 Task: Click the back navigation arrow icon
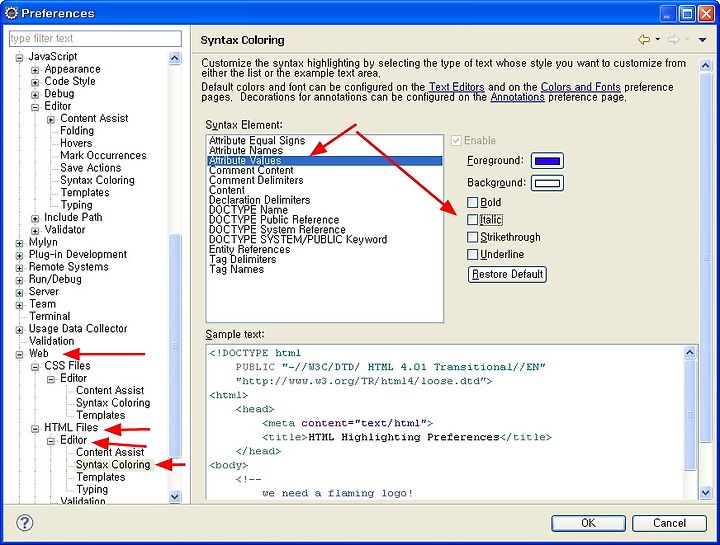click(x=644, y=39)
